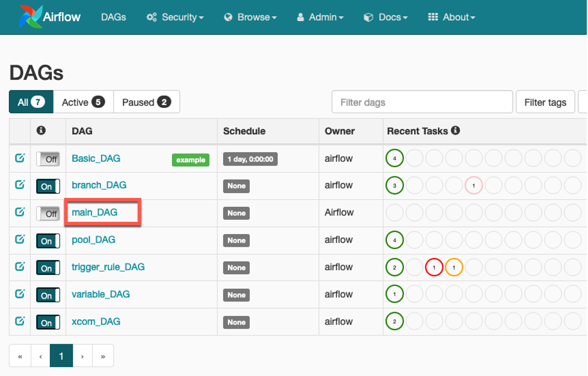Turn on the Basic_DAG toggle

(x=48, y=159)
